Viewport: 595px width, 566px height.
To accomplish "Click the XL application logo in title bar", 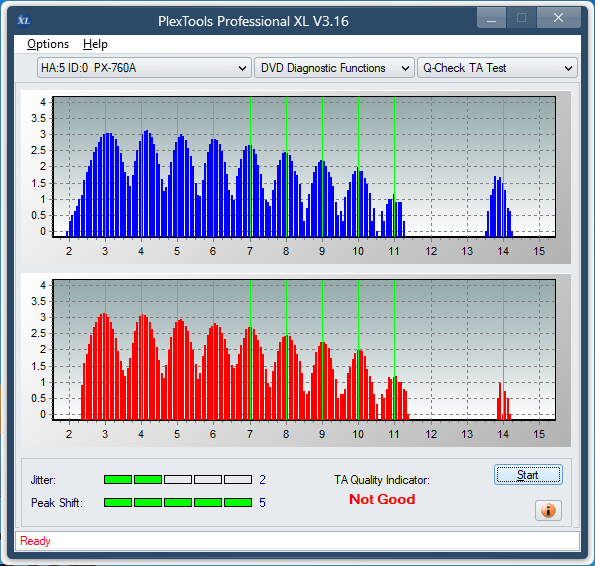I will 24,20.
